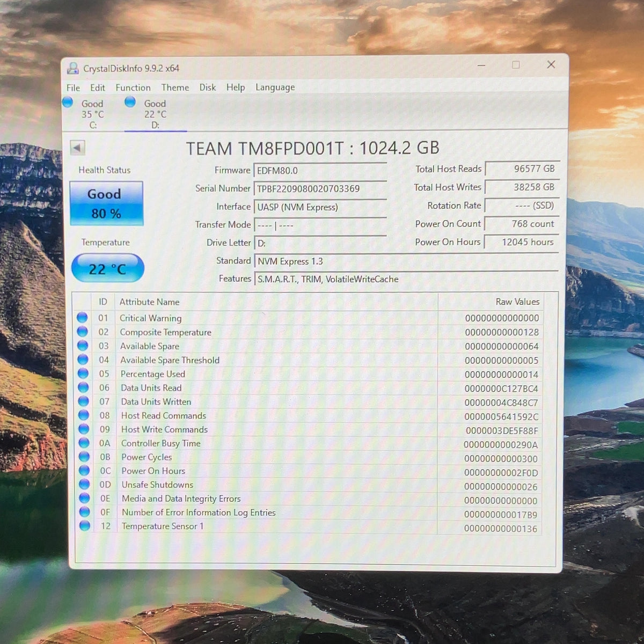Click the status dot for Media and Data Integrity Errors
The image size is (644, 644).
[85, 498]
